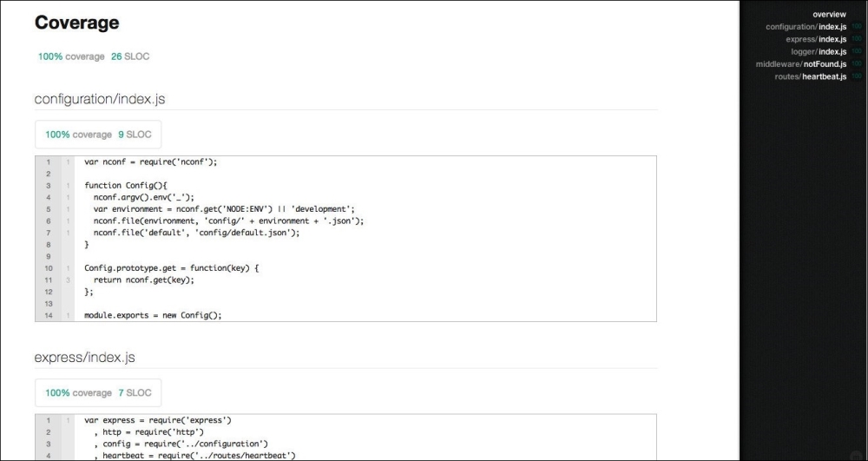868x461 pixels.
Task: Click the main Coverage page heading
Action: [77, 23]
